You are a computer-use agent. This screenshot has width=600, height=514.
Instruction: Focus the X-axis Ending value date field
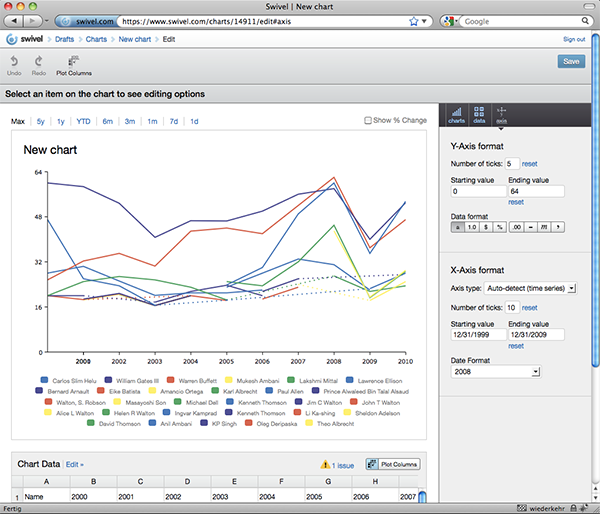(536, 335)
